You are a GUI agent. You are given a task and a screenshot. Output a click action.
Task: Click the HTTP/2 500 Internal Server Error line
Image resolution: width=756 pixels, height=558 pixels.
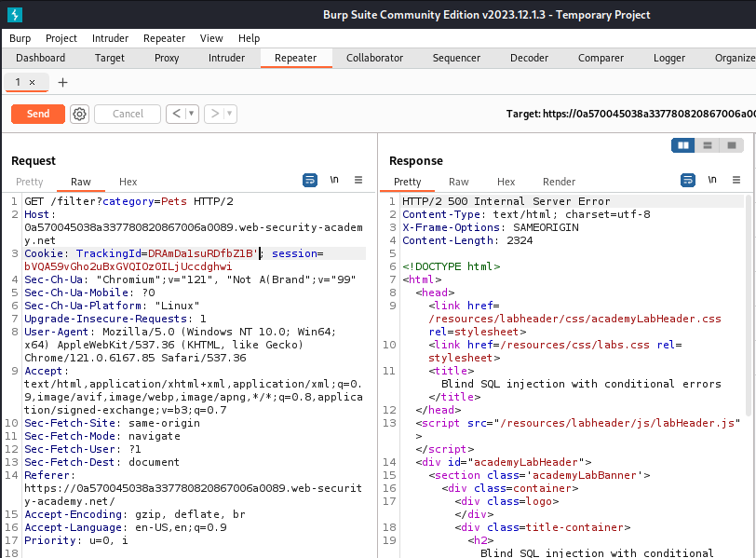[x=506, y=201]
